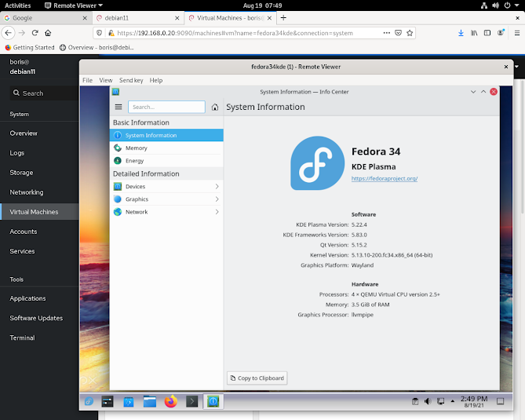525x420 pixels.
Task: Bookmark this page with star icon
Action: click(410, 33)
